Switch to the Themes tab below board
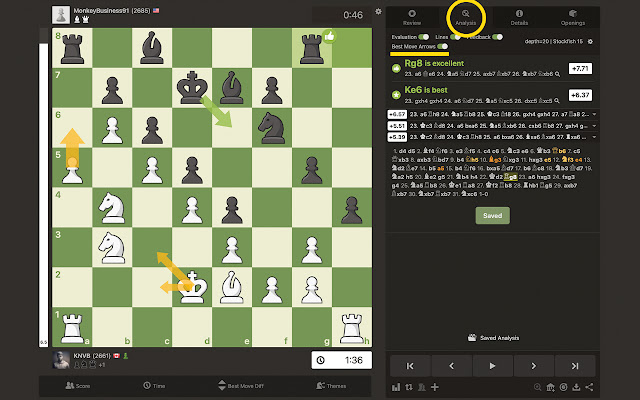 (x=331, y=386)
